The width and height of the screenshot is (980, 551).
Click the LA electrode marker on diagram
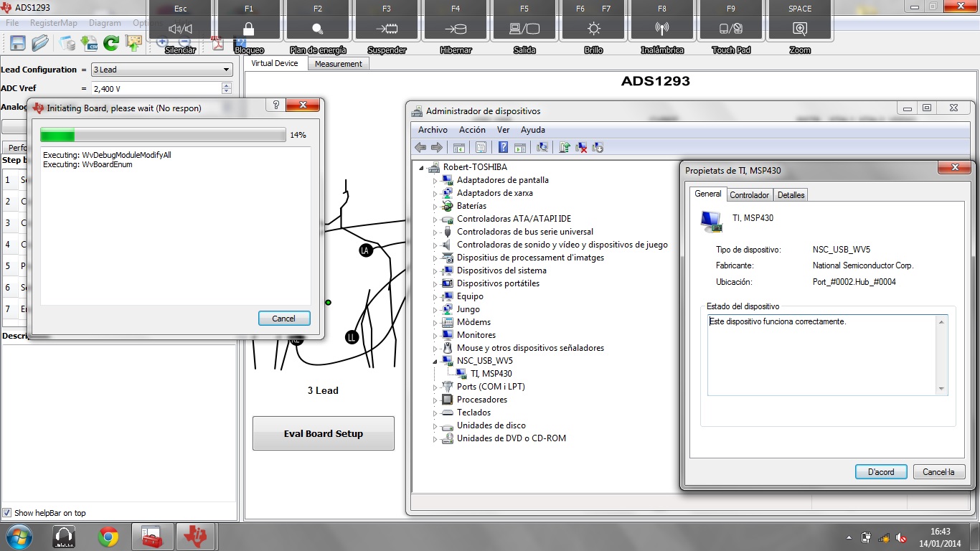(366, 250)
